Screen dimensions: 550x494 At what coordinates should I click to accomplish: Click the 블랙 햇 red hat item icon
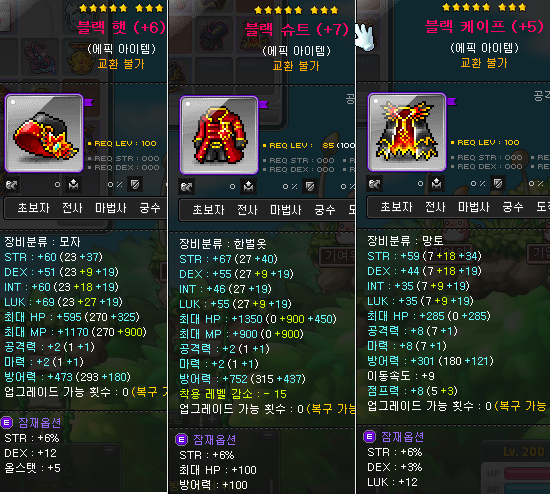[44, 133]
